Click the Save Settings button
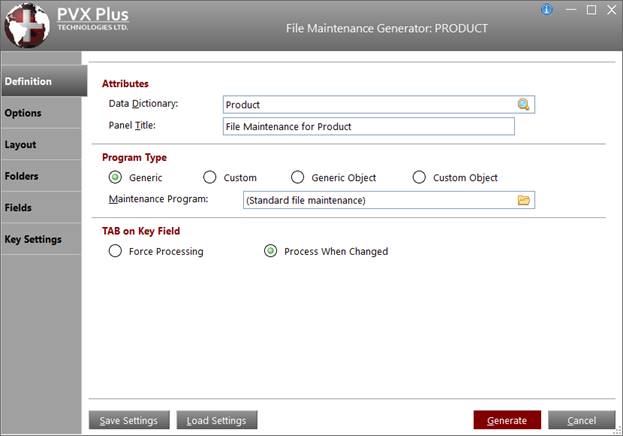Viewport: 623px width, 436px height. (129, 420)
